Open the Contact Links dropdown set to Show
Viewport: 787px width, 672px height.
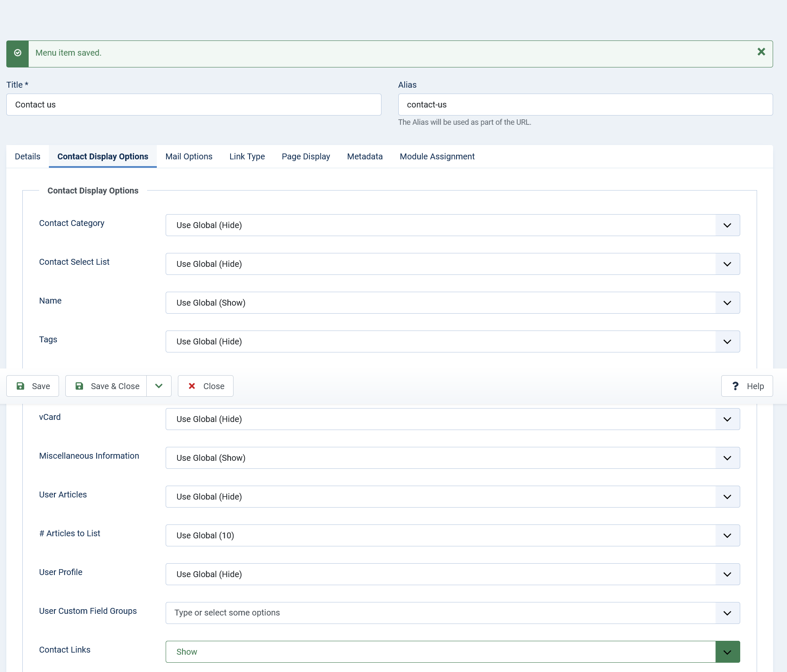[452, 652]
